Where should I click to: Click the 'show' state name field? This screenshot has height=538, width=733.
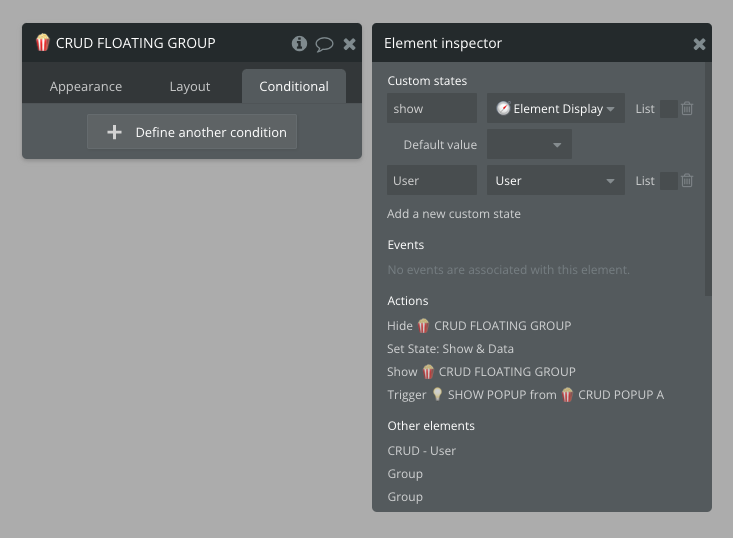point(432,109)
